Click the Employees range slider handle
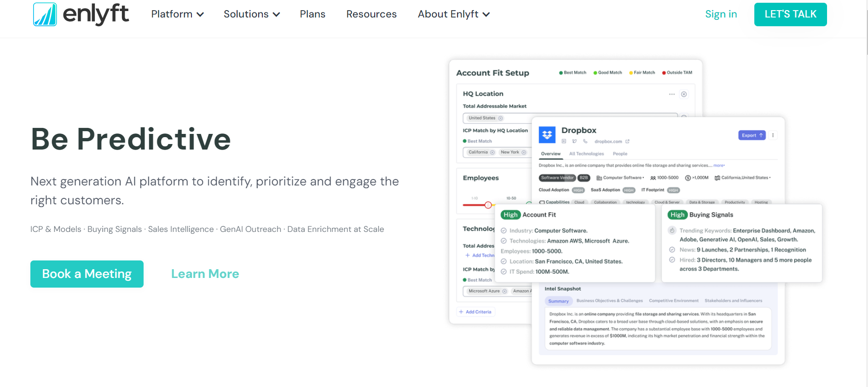This screenshot has height=387, width=868. (488, 205)
